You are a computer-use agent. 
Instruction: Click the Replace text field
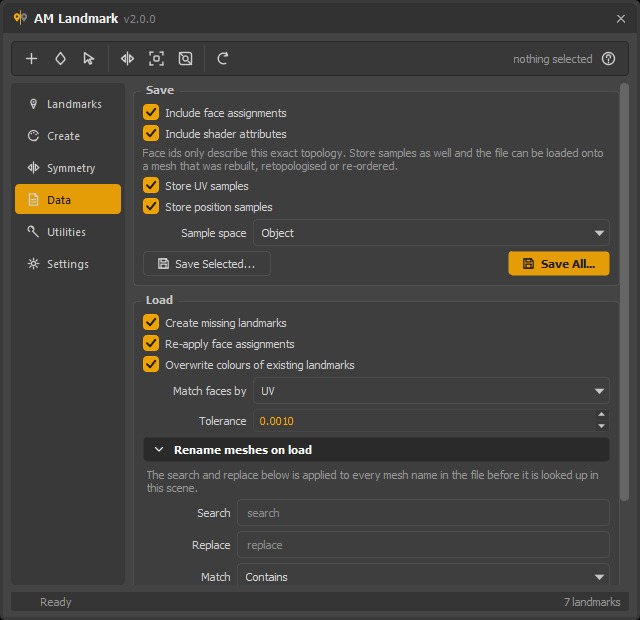point(423,545)
